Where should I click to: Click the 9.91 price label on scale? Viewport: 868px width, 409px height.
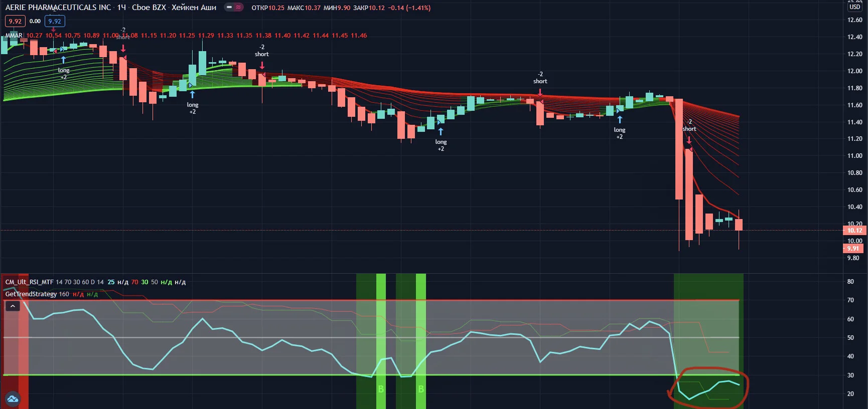pos(853,249)
